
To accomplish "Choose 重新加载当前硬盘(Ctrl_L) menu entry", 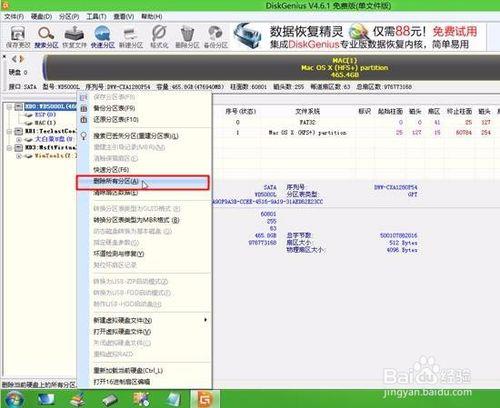I will click(144, 371).
